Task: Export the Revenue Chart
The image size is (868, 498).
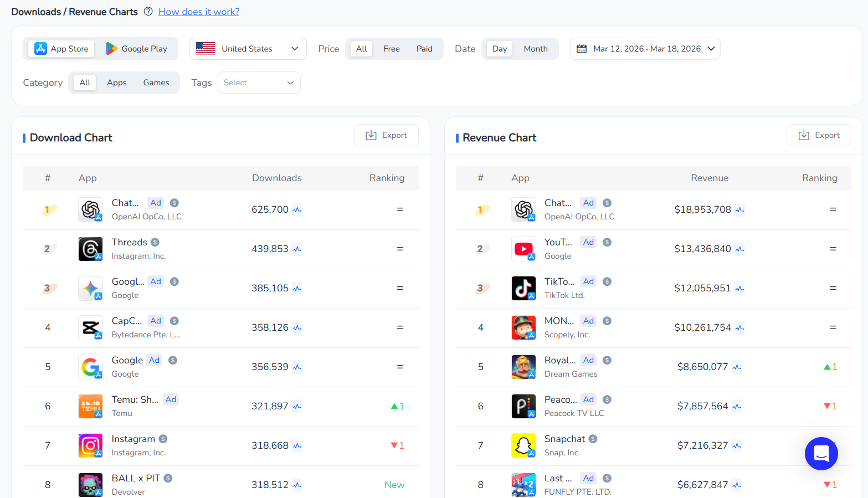Action: click(819, 135)
